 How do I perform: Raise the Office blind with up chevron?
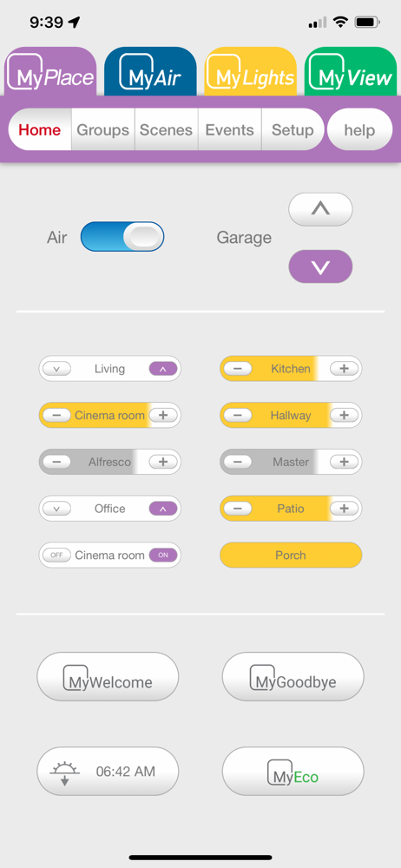pyautogui.click(x=163, y=508)
